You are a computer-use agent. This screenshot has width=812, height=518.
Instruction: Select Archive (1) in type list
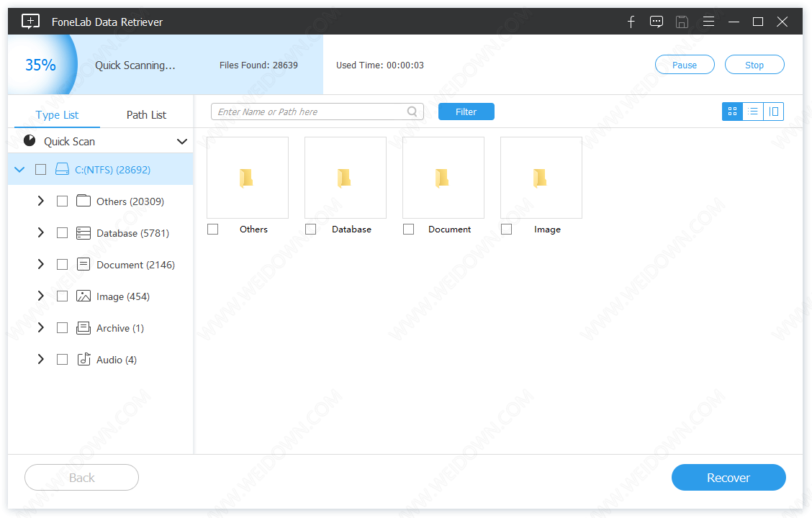click(x=120, y=328)
